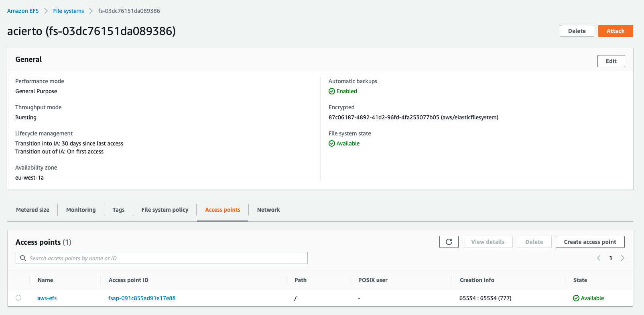Image resolution: width=644 pixels, height=315 pixels.
Task: Select the Access points tab
Action: click(223, 210)
